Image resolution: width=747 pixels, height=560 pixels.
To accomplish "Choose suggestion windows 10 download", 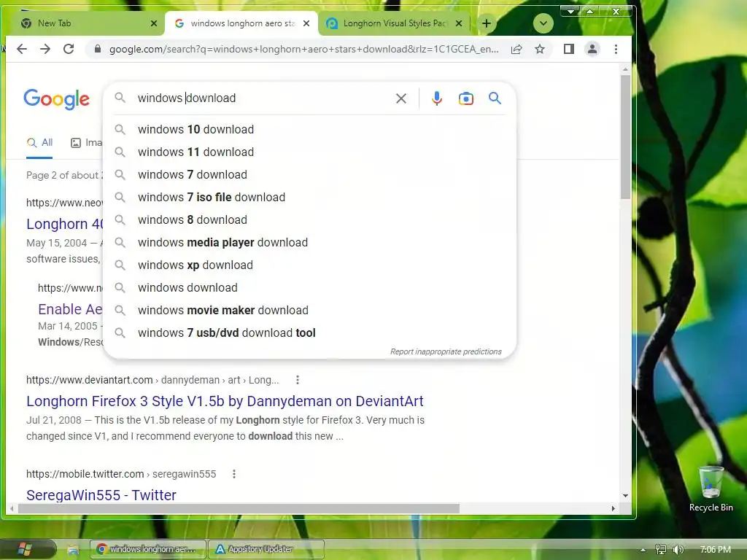I will pos(309,130).
